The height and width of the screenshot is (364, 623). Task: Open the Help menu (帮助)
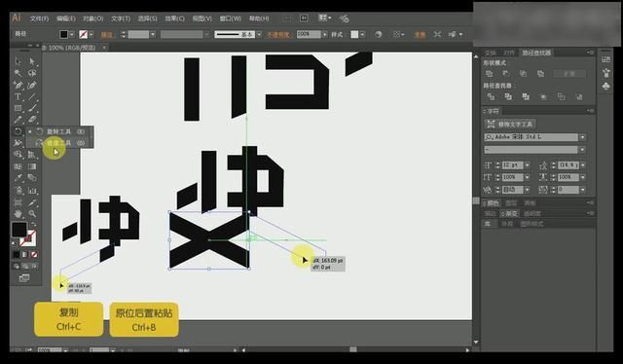click(259, 18)
